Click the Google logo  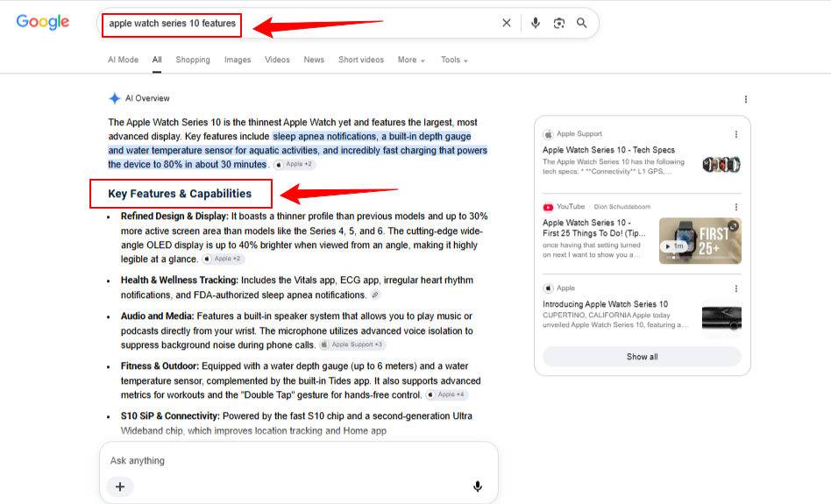point(43,22)
